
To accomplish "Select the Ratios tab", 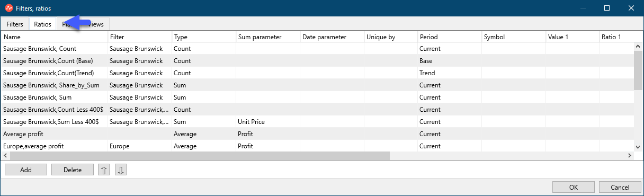I will (42, 24).
